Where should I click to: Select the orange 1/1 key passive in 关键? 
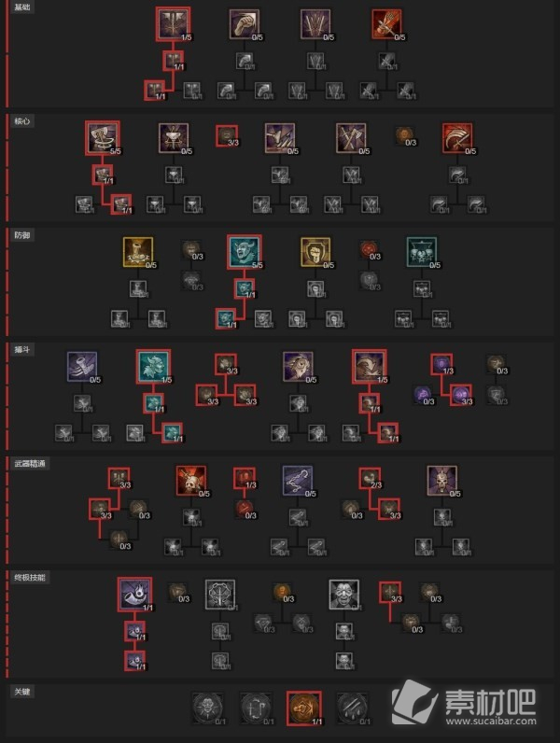tap(303, 708)
